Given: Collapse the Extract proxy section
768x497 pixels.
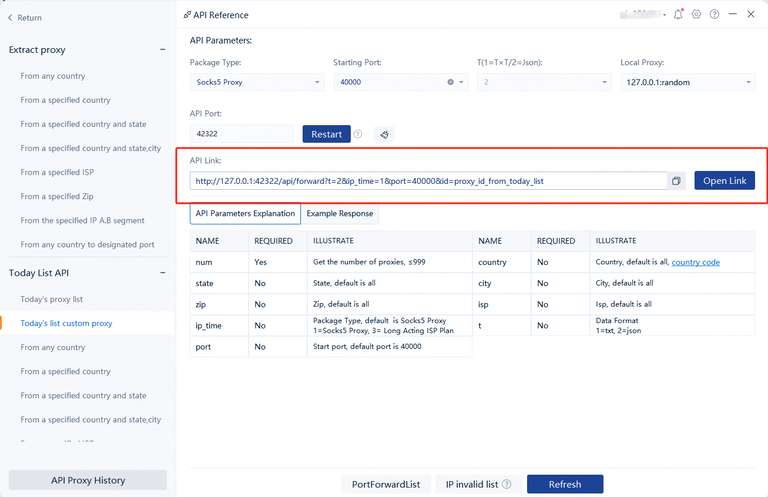Looking at the screenshot, I should [x=163, y=50].
